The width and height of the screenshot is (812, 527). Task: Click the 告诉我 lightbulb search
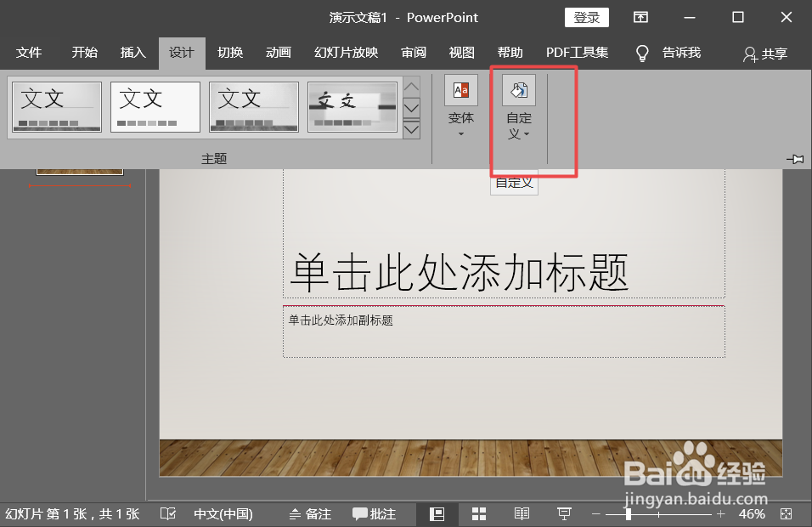coord(668,53)
